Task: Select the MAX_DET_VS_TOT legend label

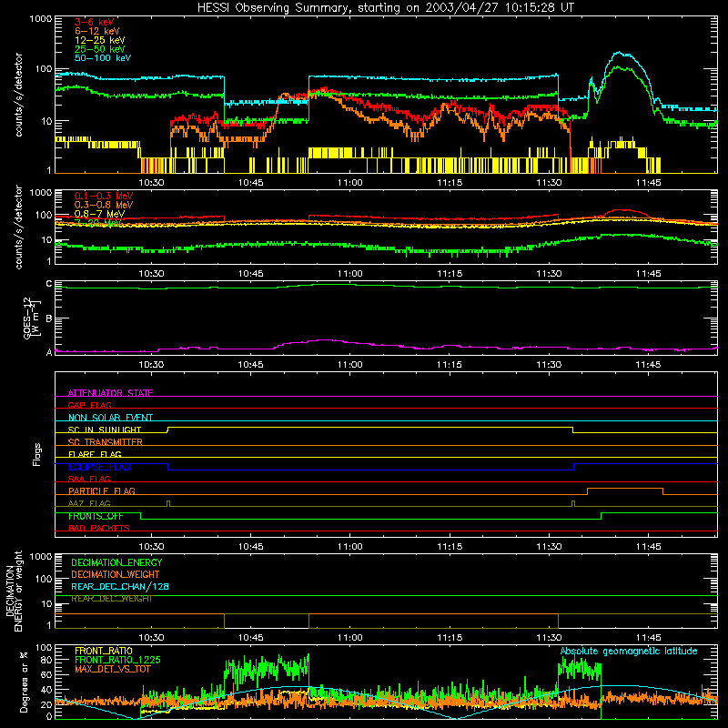Action: point(113,669)
